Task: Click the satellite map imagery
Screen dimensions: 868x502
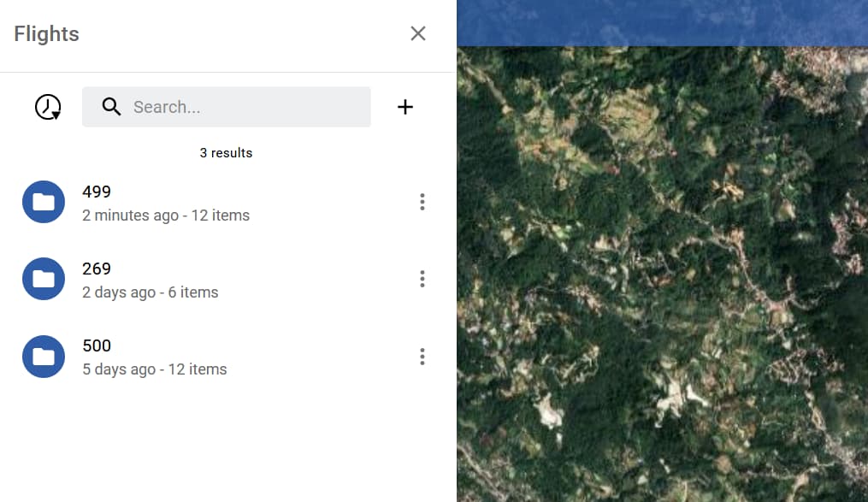Action: click(x=663, y=274)
